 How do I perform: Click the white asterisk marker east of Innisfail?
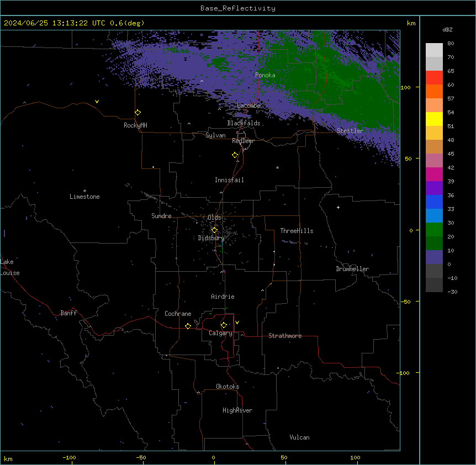pyautogui.click(x=277, y=167)
